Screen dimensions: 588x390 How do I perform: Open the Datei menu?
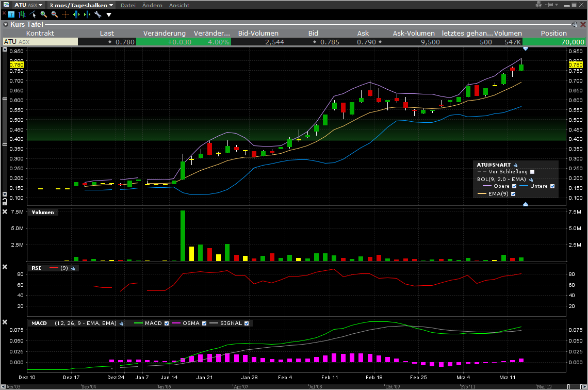pos(128,5)
